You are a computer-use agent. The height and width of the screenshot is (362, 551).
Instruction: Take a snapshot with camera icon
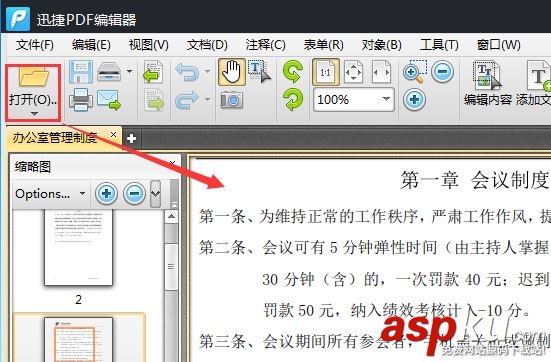[x=232, y=100]
